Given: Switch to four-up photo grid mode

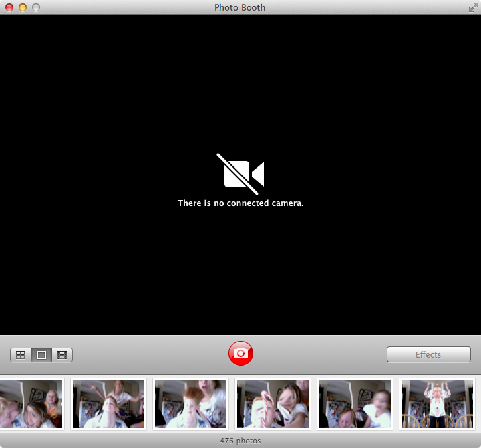Looking at the screenshot, I should [21, 355].
